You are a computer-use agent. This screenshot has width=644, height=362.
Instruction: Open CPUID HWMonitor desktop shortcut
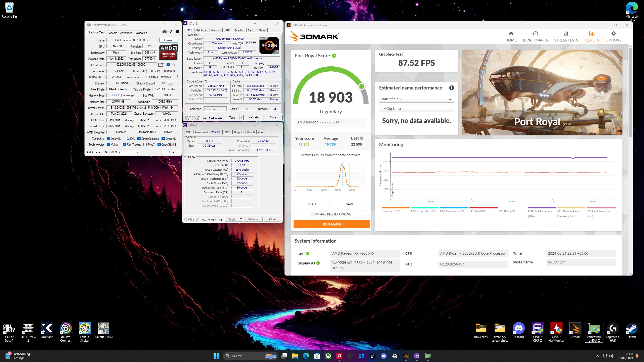click(x=556, y=332)
